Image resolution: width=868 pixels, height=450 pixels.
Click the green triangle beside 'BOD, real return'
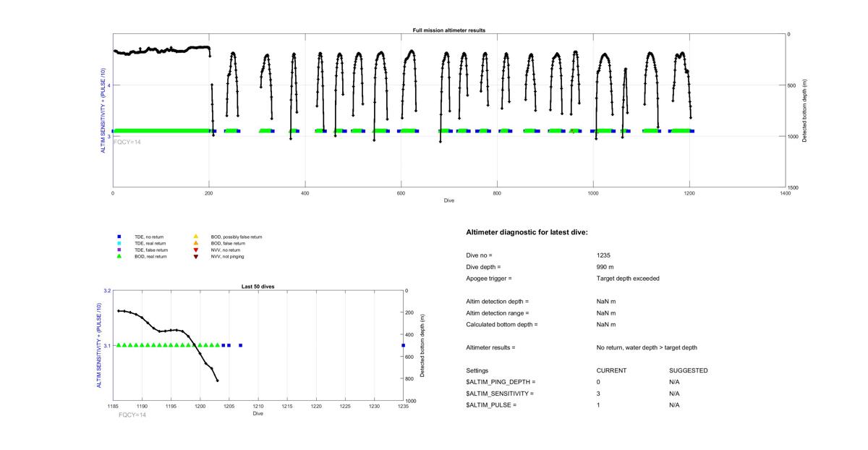tap(119, 256)
